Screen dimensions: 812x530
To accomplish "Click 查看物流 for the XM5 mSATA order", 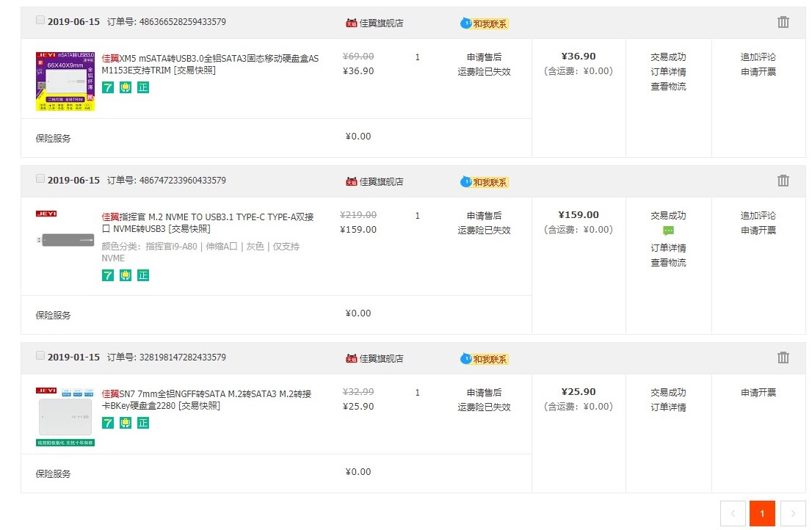I will (x=669, y=87).
